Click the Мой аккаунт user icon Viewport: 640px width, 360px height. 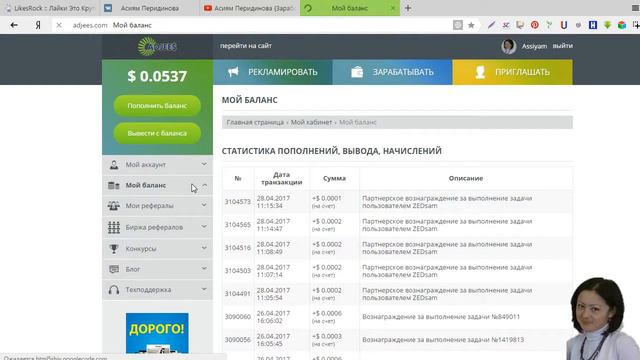coord(114,164)
